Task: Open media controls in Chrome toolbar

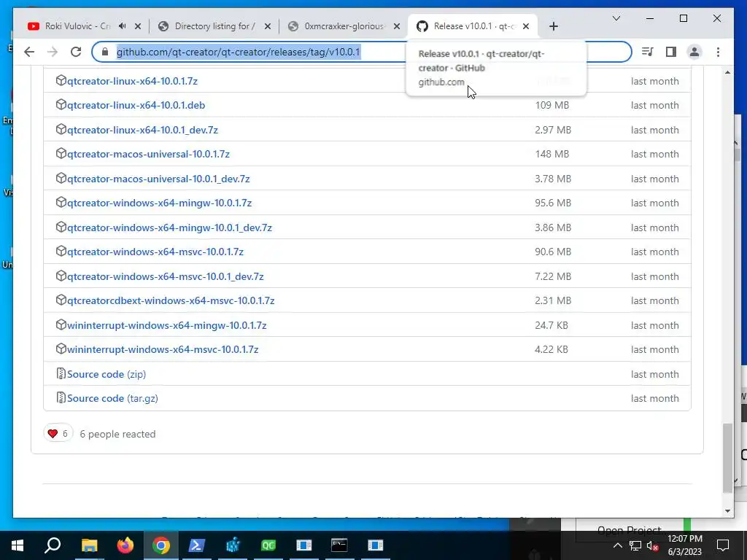Action: click(648, 52)
